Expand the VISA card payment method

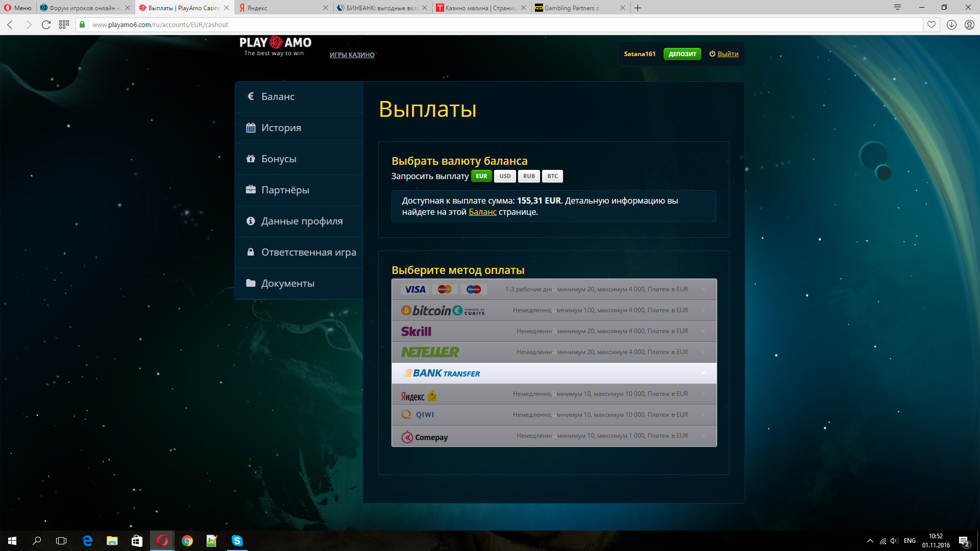point(554,289)
